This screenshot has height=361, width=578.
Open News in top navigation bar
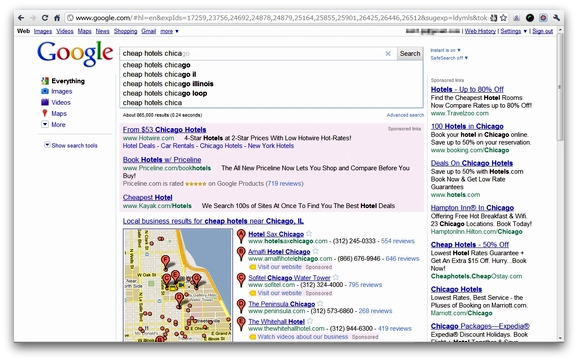102,31
